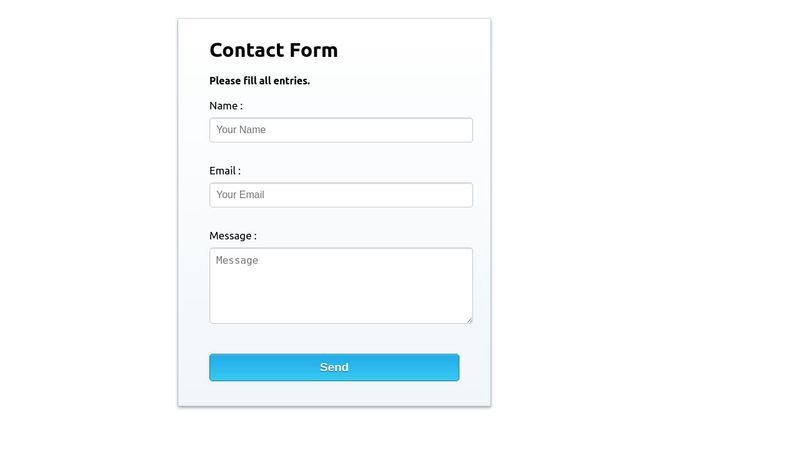Click the "Please fill all entries." notice
800x450 pixels.
pyautogui.click(x=260, y=81)
